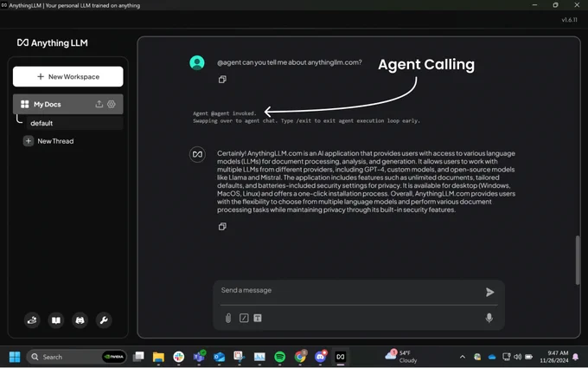
Task: Open the default thread
Action: (x=74, y=123)
